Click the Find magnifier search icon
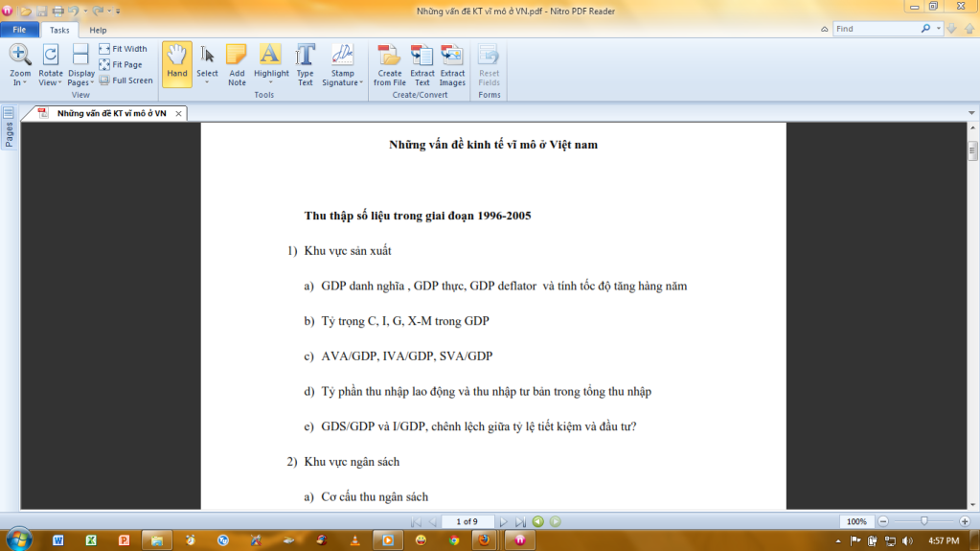This screenshot has height=551, width=980. coord(925,29)
